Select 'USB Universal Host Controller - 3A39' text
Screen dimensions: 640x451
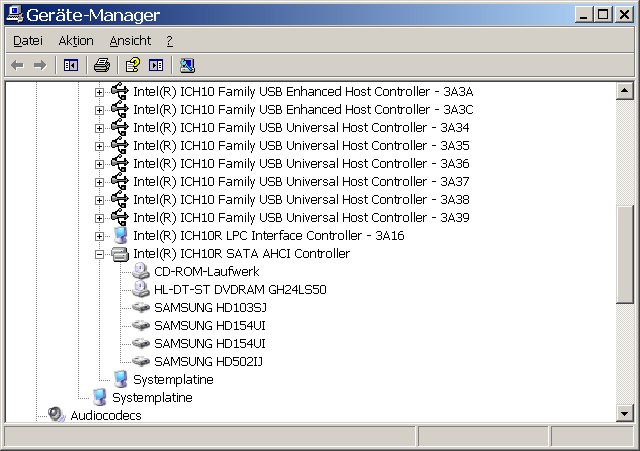(x=301, y=217)
